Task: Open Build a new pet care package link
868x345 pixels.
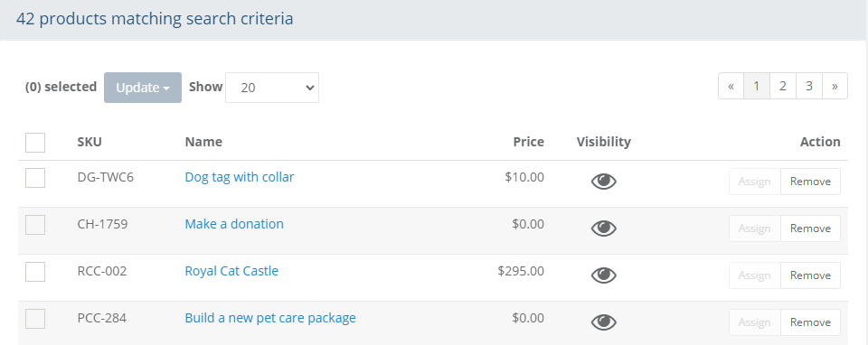Action: 270,318
